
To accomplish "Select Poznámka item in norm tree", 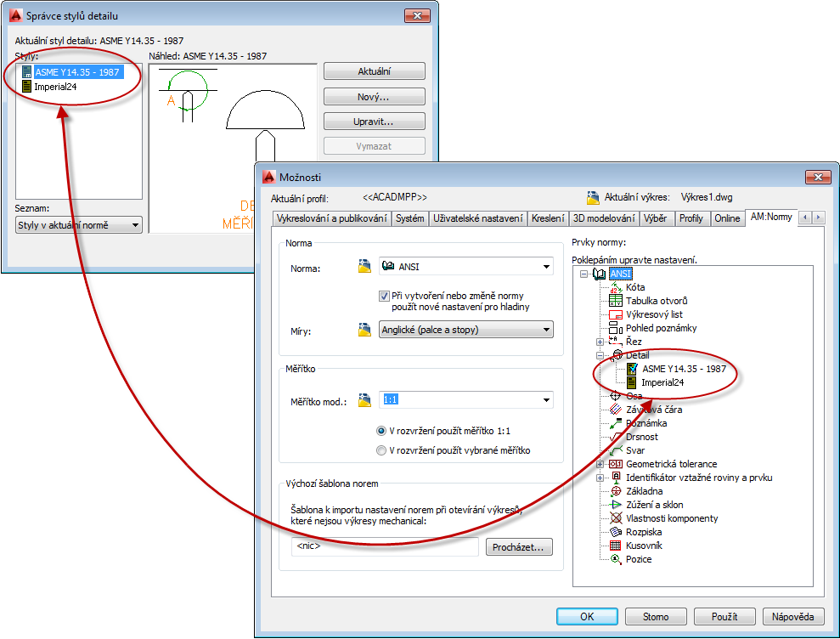I will pyautogui.click(x=646, y=423).
